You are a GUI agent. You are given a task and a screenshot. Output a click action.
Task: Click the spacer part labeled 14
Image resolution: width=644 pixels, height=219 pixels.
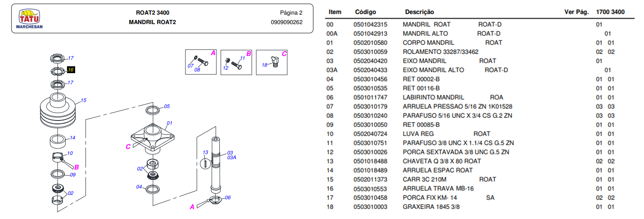(58, 140)
